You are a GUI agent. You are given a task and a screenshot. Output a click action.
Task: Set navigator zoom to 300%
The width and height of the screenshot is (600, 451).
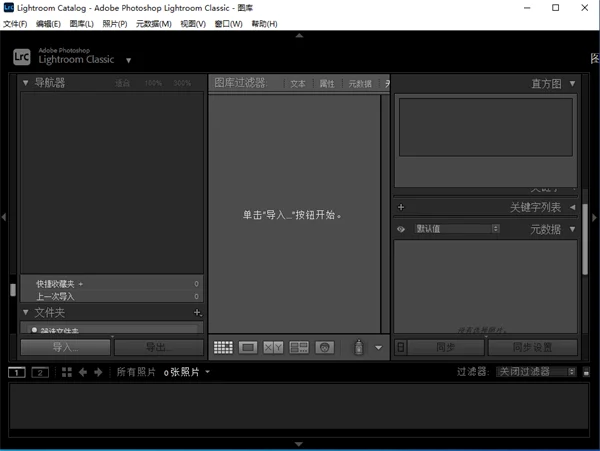182,83
